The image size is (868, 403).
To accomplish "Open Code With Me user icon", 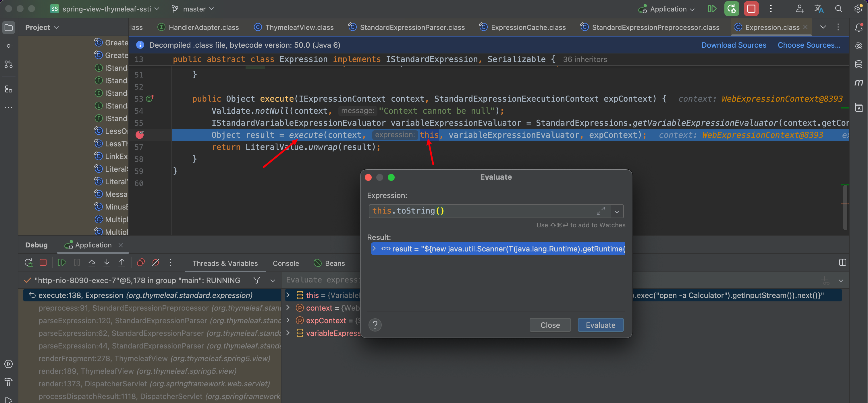I will tap(800, 9).
